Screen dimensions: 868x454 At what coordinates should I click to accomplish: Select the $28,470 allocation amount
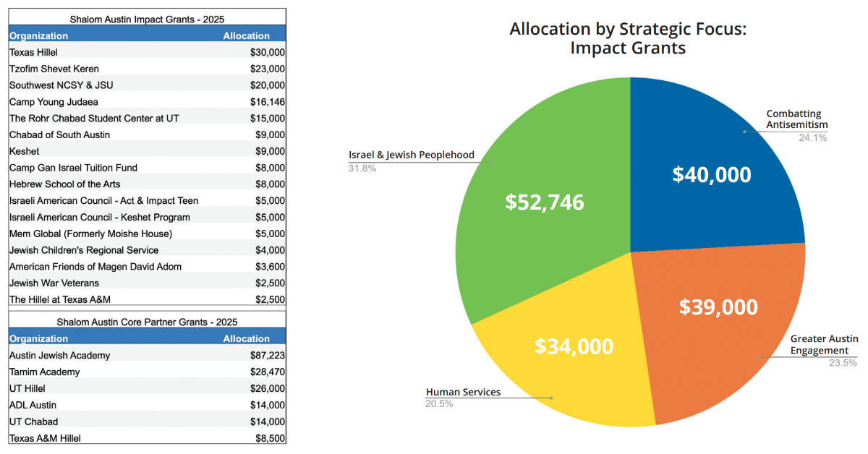coord(268,372)
